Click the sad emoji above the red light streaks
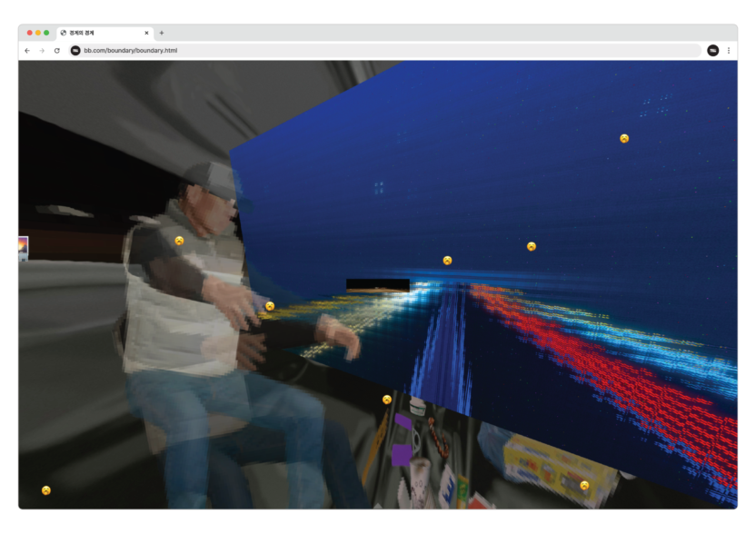Image resolution: width=756 pixels, height=534 pixels. [x=532, y=246]
